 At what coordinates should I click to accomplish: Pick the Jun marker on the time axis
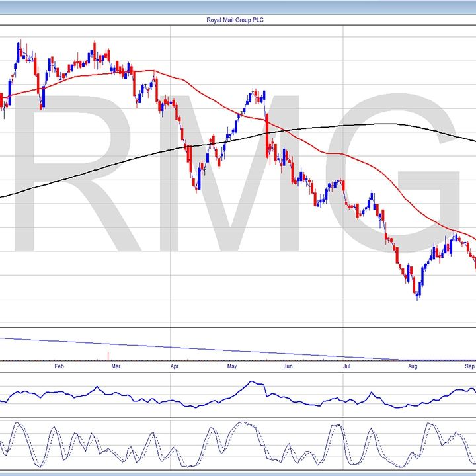coord(288,366)
